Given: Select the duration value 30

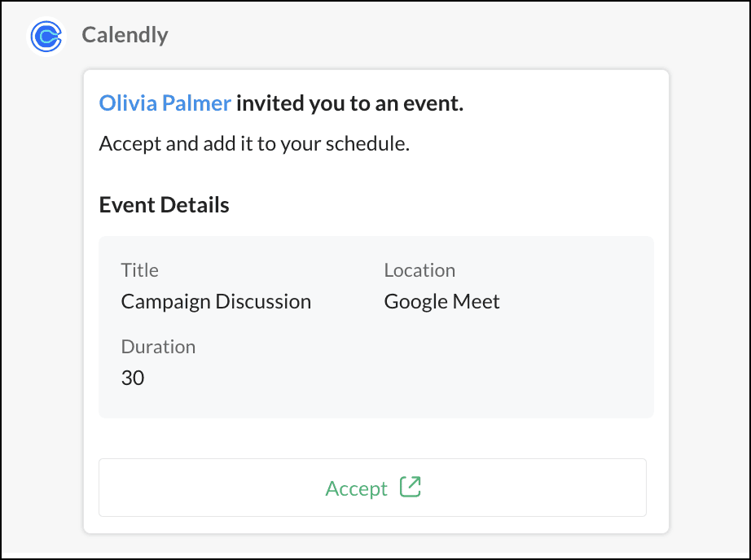Looking at the screenshot, I should tap(133, 378).
